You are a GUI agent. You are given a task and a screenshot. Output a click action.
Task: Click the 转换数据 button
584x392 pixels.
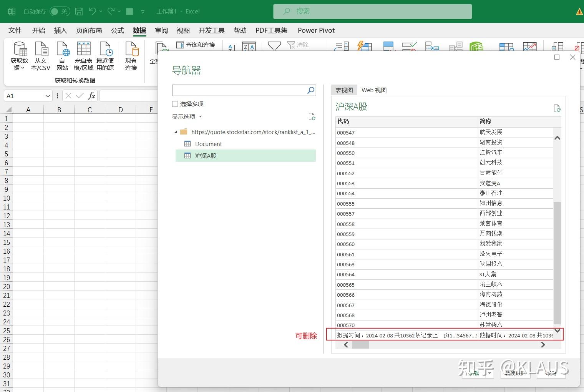click(515, 372)
